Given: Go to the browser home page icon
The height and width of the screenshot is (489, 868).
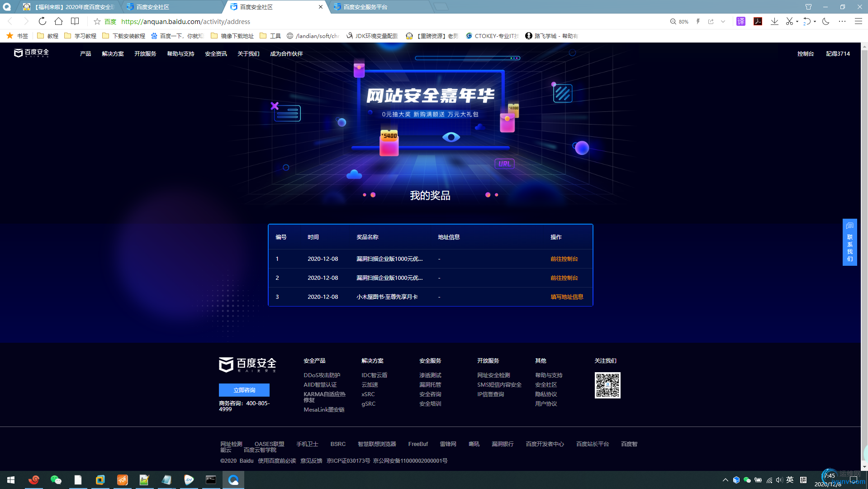Looking at the screenshot, I should pos(58,21).
